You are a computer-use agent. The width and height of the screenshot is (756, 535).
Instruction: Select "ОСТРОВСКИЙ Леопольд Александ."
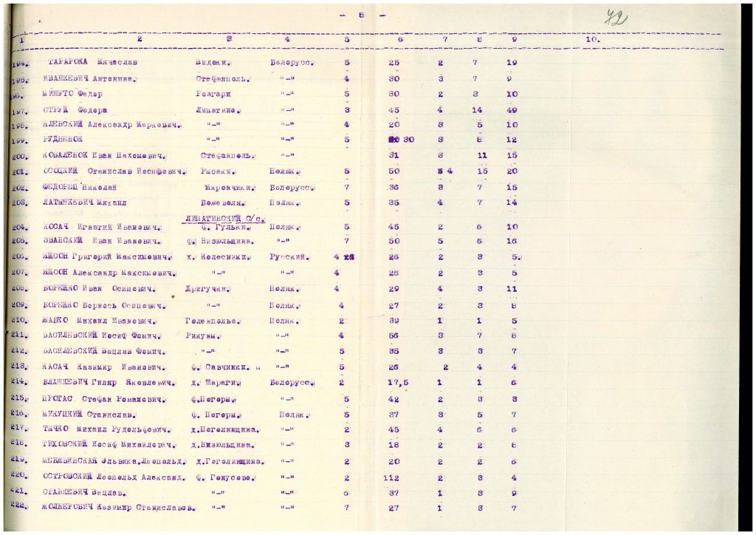[x=114, y=477]
